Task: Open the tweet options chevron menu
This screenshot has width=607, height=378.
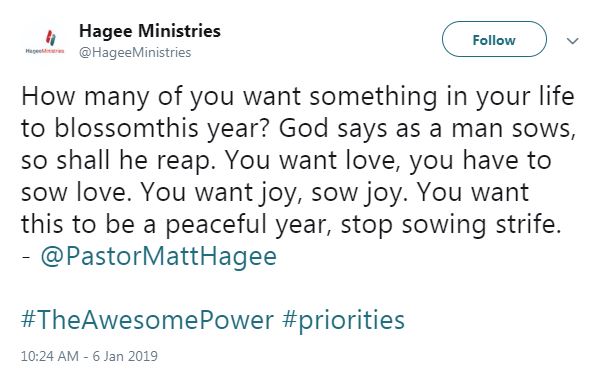Action: coord(573,40)
